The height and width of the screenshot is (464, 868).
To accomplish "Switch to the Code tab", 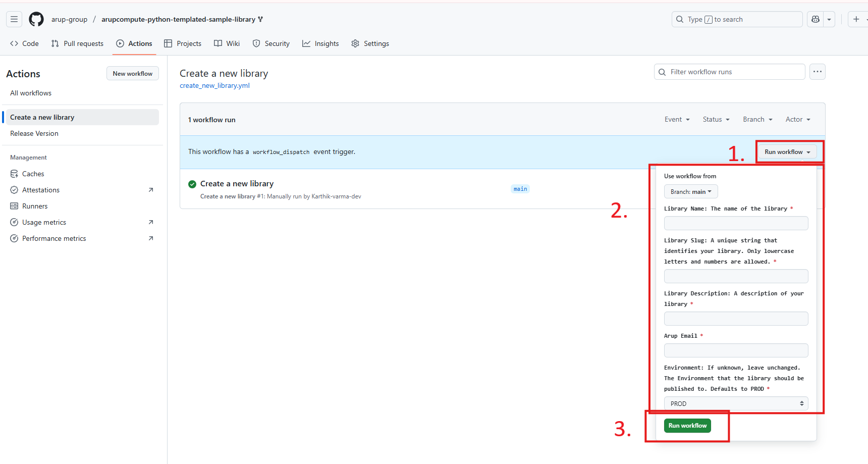I will (x=24, y=43).
